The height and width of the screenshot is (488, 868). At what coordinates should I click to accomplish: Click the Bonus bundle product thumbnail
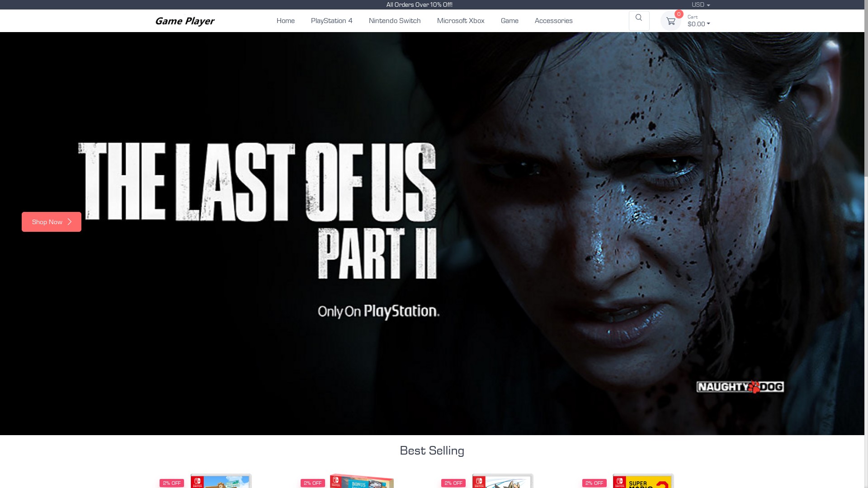pos(361,481)
